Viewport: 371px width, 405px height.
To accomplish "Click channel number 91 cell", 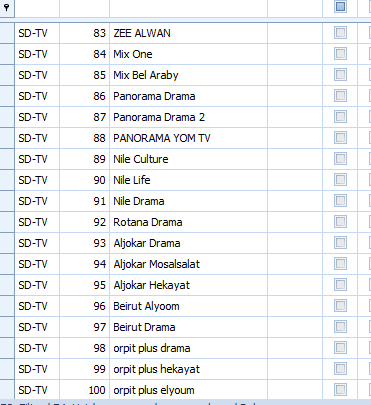I will coord(84,201).
